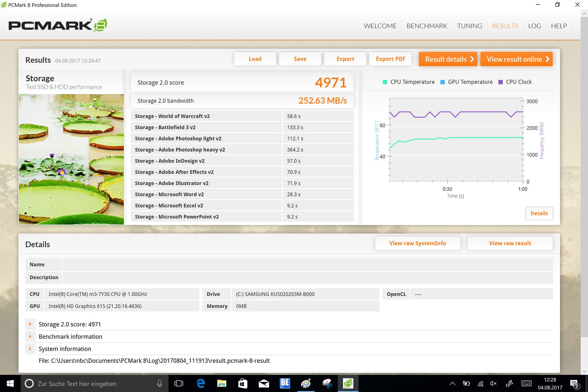Click the Name field

pyautogui.click(x=308, y=265)
